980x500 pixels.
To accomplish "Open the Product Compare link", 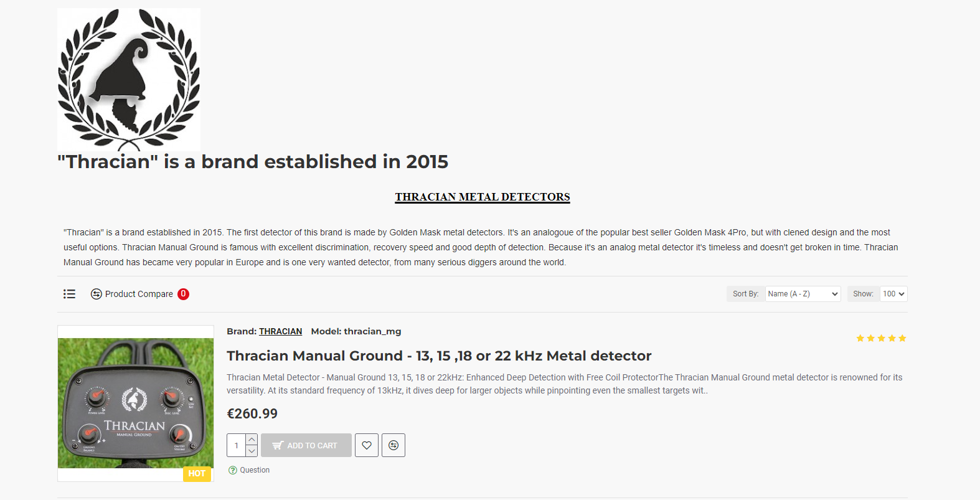I will [x=138, y=294].
